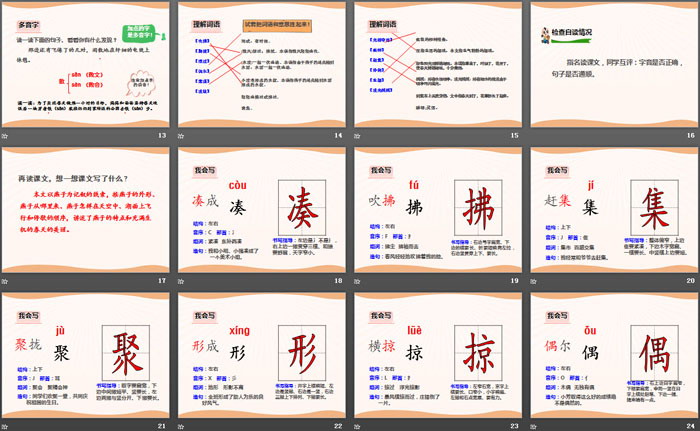Image resolution: width=700 pixels, height=431 pixels.
Task: Click slide number label 18
Action: (338, 281)
